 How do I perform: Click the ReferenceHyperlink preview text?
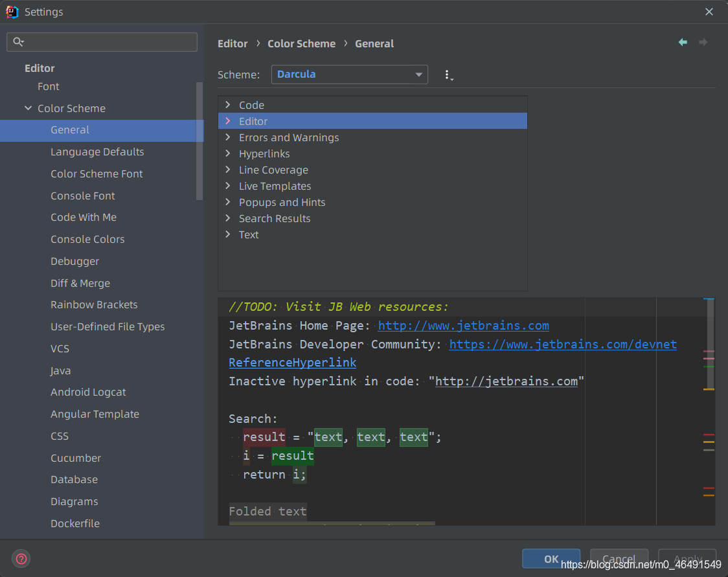[293, 363]
